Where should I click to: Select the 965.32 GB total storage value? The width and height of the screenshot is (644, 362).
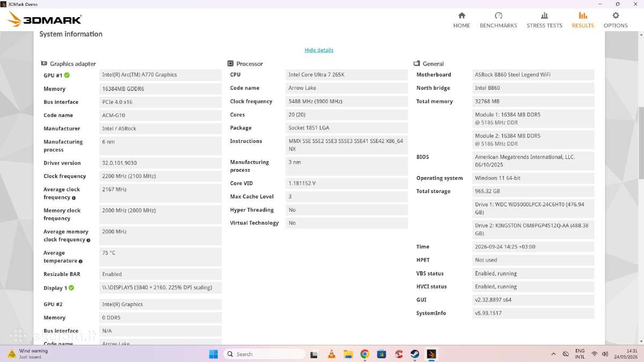pyautogui.click(x=533, y=191)
